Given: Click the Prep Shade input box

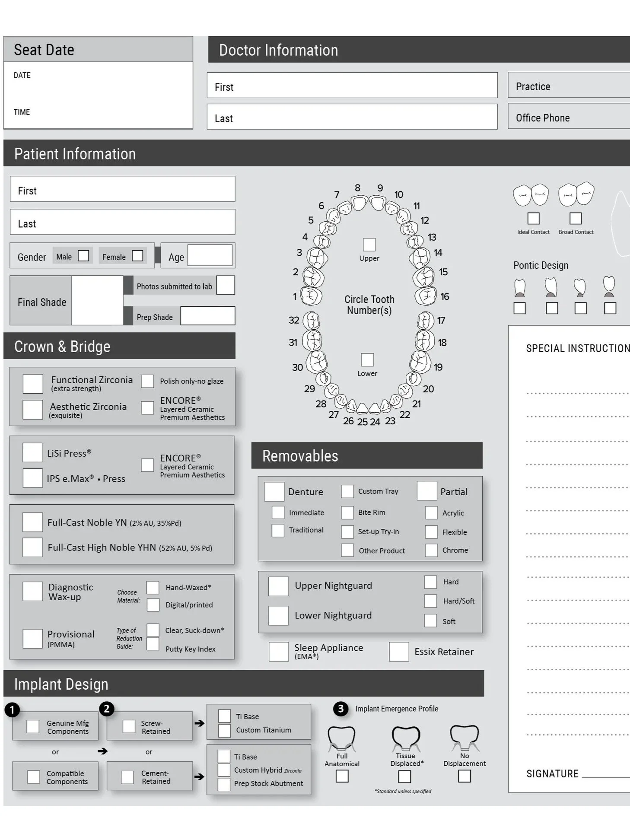Looking at the screenshot, I should [x=208, y=315].
